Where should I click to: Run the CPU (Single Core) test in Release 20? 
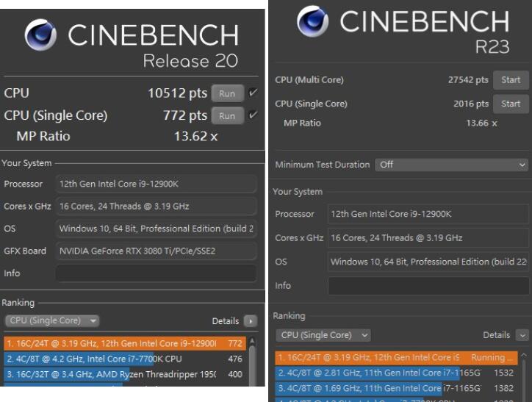click(227, 116)
